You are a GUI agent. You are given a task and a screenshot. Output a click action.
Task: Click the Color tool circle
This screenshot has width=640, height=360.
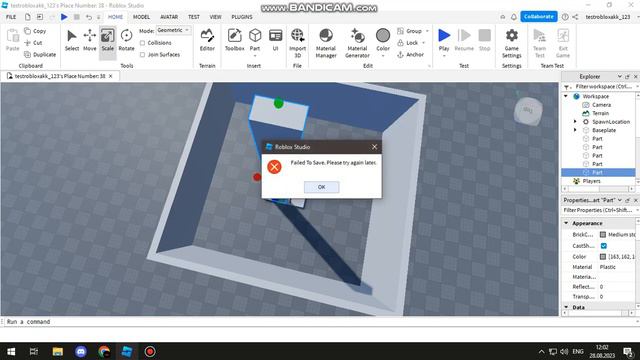point(383,36)
